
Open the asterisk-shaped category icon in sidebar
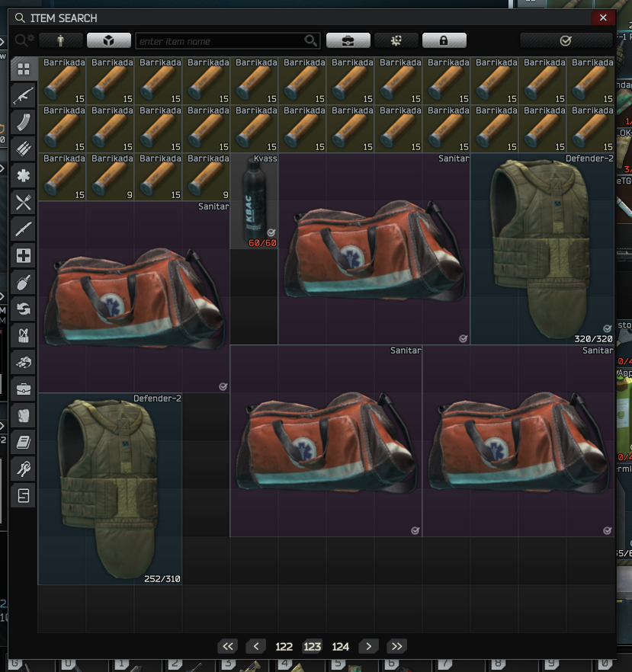click(x=23, y=175)
